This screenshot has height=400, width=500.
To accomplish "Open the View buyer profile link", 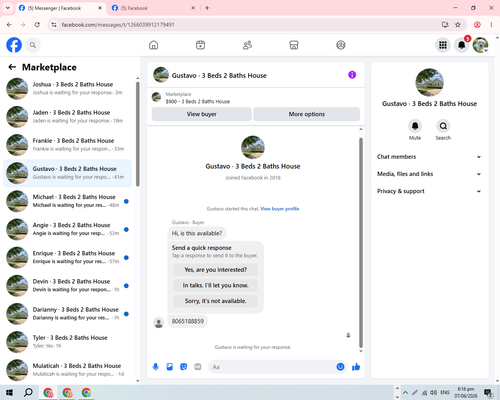I will pos(280,209).
